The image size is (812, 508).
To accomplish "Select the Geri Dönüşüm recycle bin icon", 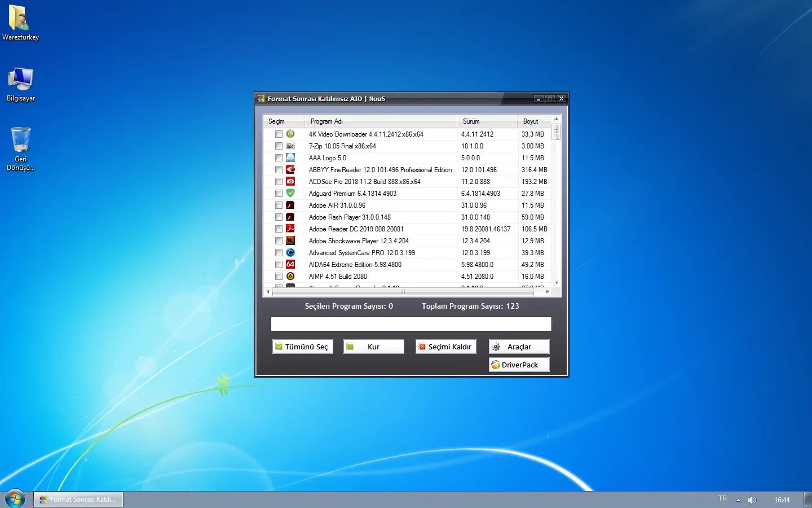I will click(x=20, y=148).
